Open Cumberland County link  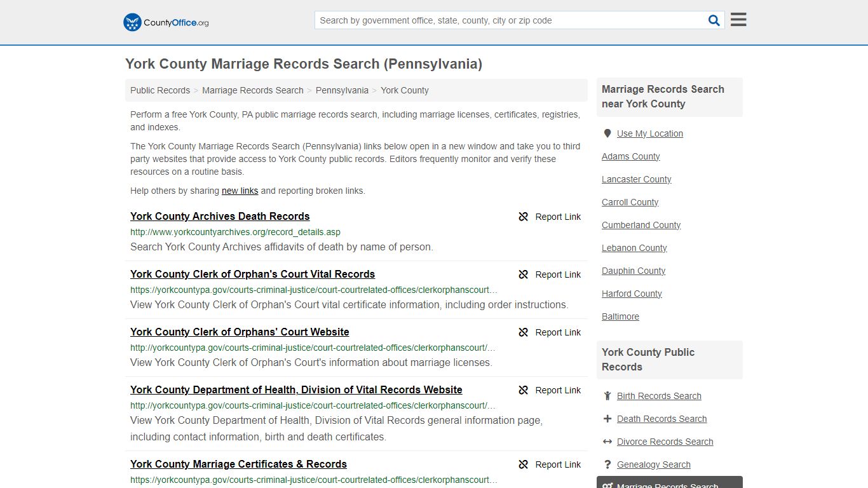641,225
